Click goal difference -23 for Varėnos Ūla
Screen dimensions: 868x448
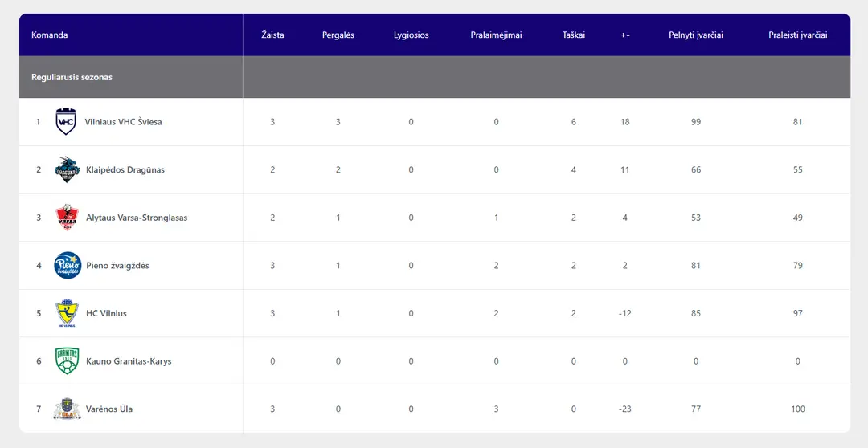[625, 409]
